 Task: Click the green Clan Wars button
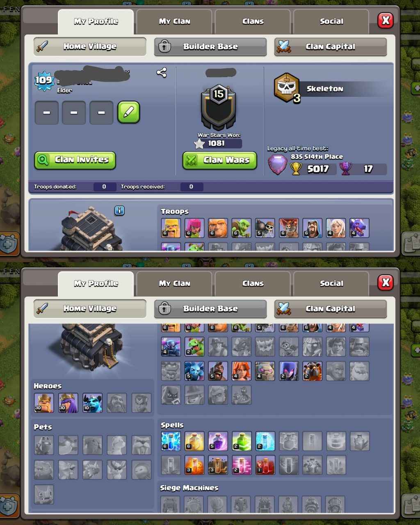coord(219,160)
